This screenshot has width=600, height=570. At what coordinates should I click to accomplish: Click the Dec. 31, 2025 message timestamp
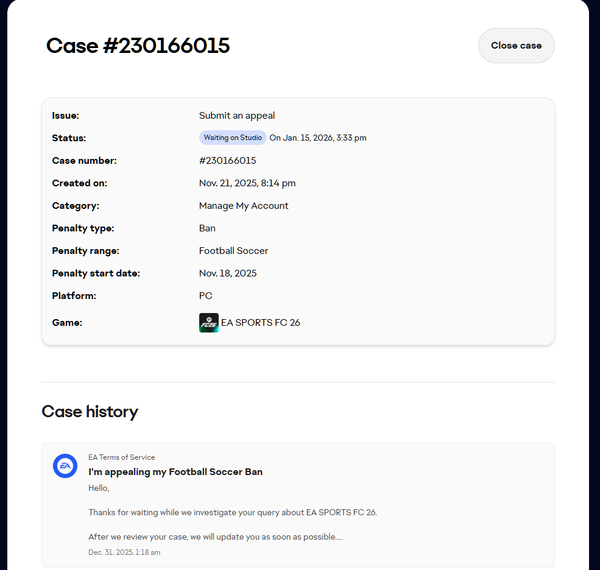coord(124,552)
